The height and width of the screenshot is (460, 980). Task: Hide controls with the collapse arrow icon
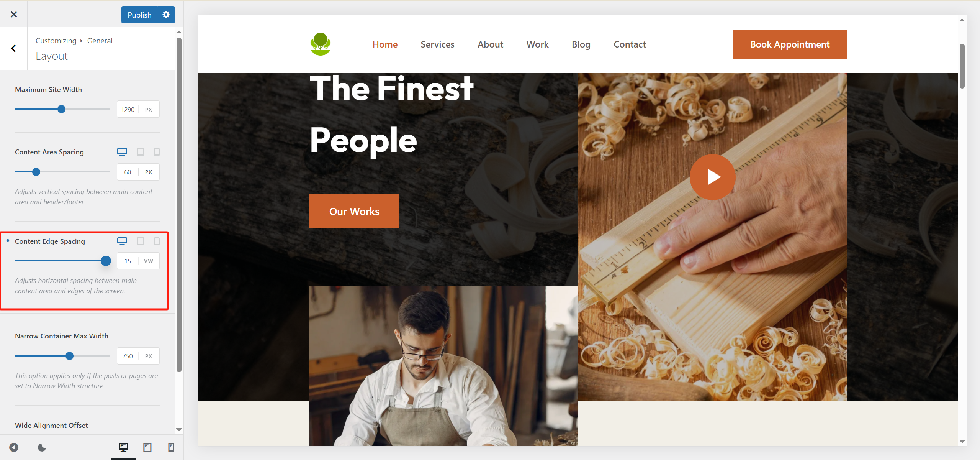point(14,447)
